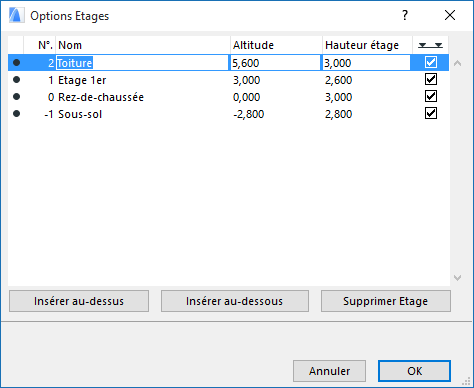The image size is (474, 388).
Task: Click Rez-de-chaussée altitude value 0,000
Action: (246, 97)
